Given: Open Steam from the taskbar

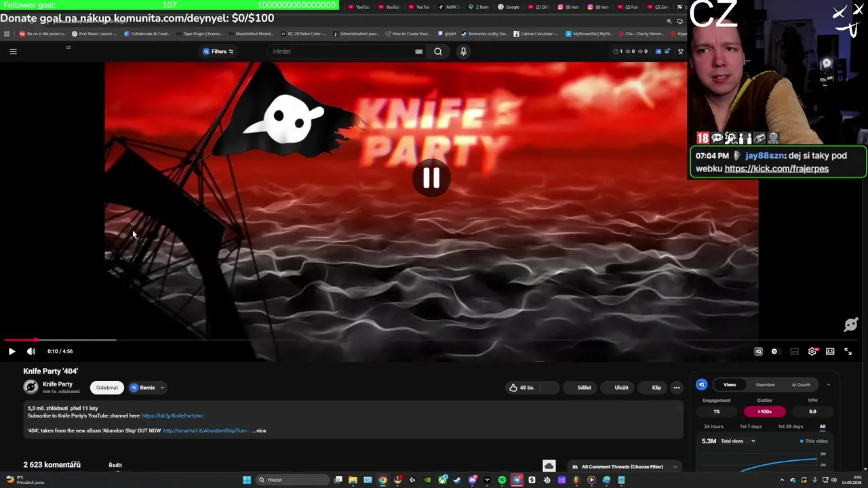Looking at the screenshot, I should click(457, 480).
